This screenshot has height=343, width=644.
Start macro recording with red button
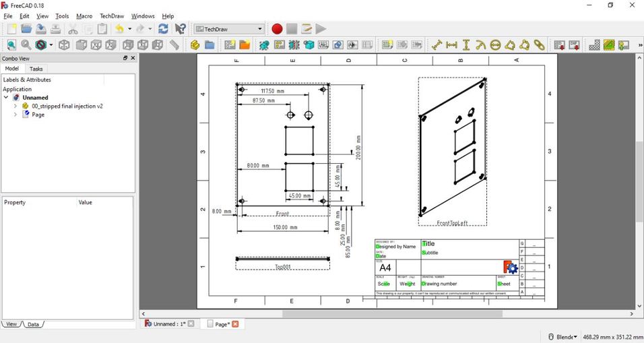[278, 29]
